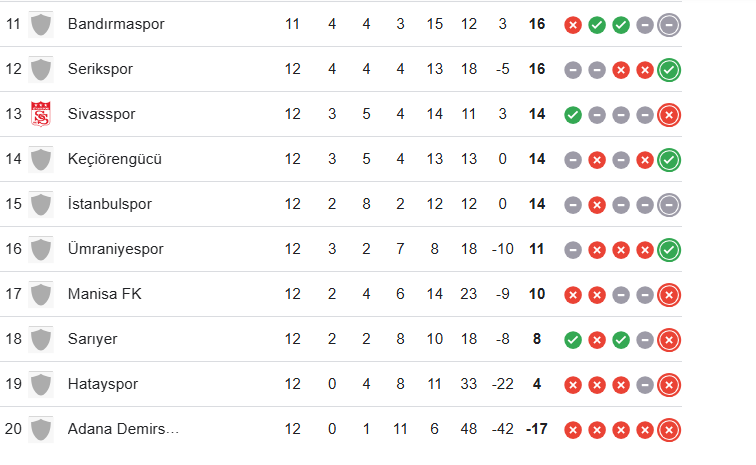This screenshot has height=465, width=756.
Task: Open the Sivasspor team page
Action: (x=101, y=114)
